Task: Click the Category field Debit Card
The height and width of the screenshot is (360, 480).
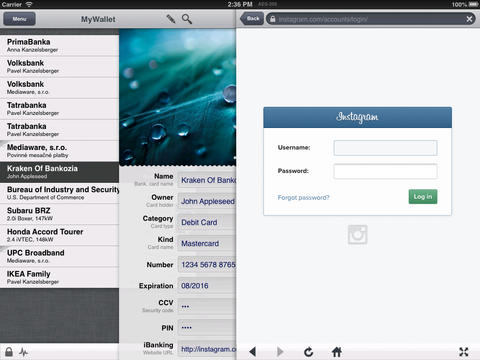Action: (207, 222)
